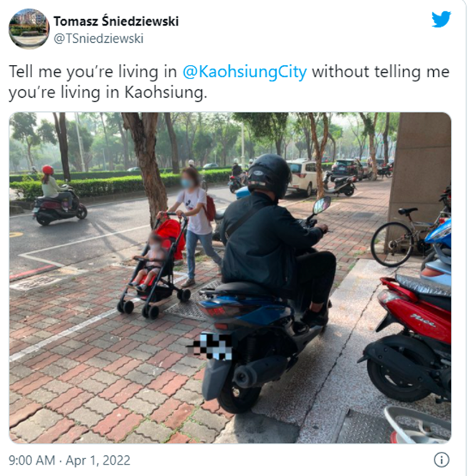The image size is (468, 476).
Task: Click the white parked car in the background
Action: pyautogui.click(x=300, y=177)
